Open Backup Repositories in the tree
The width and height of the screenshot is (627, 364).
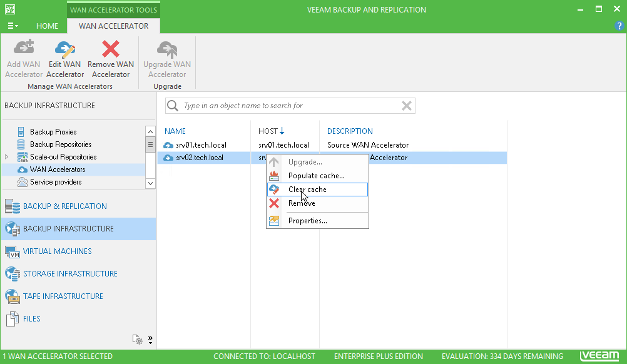(x=61, y=144)
